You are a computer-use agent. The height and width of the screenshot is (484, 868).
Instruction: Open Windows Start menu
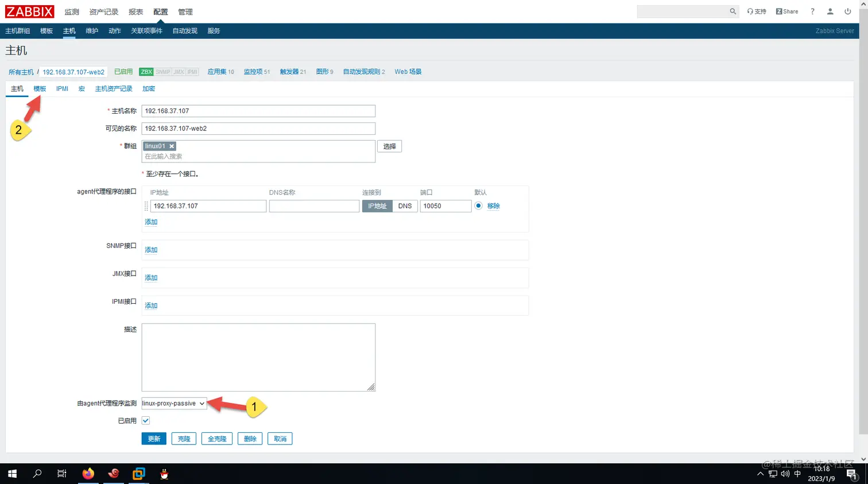[x=12, y=474]
